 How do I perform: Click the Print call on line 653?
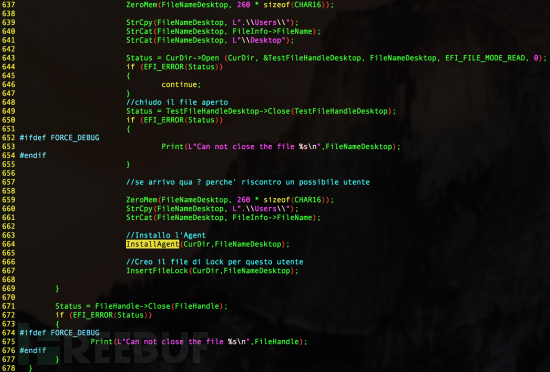[x=281, y=147]
